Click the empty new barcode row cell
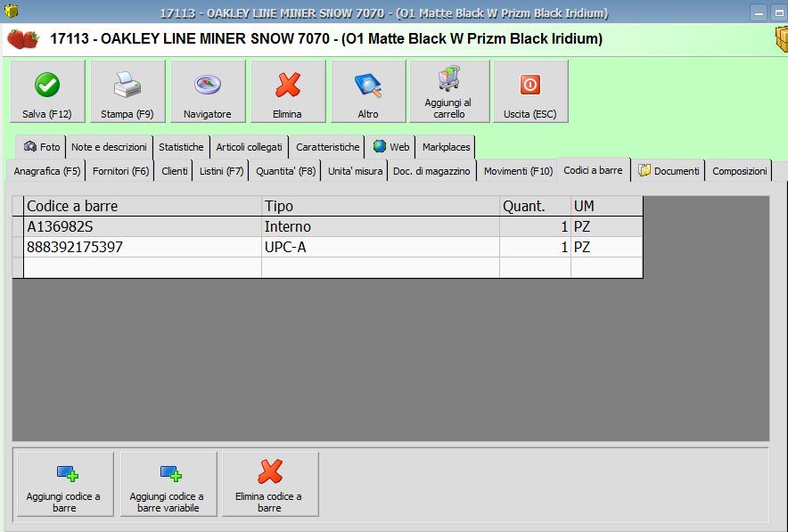This screenshot has height=532, width=788. 143,267
